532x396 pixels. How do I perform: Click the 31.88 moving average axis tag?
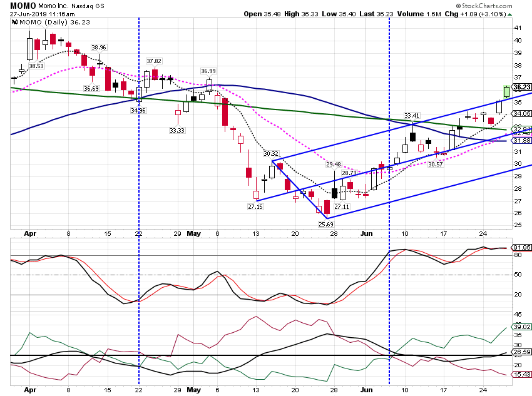[x=522, y=140]
